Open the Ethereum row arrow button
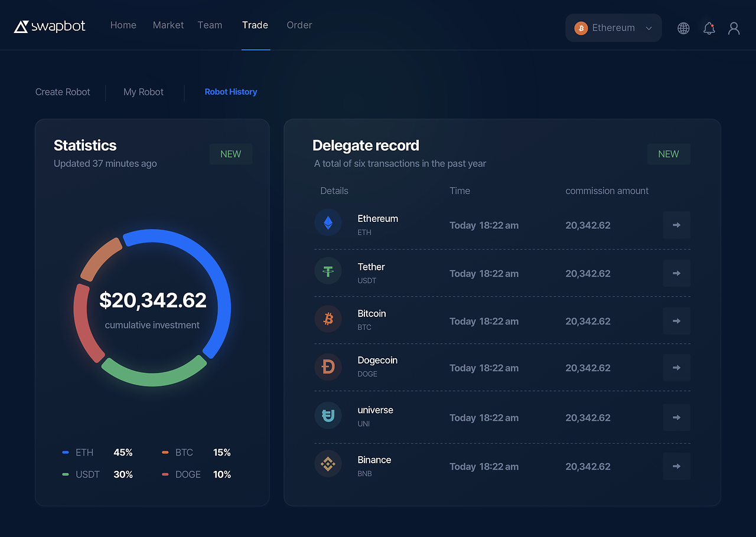756x537 pixels. (676, 225)
